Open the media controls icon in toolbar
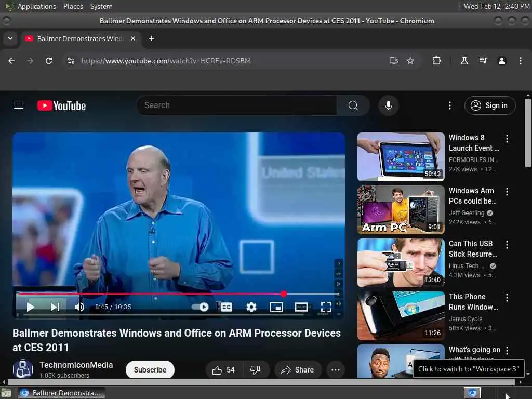 [x=483, y=61]
